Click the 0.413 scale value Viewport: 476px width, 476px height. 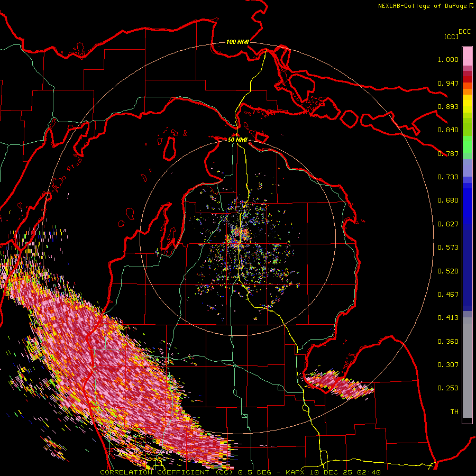448,318
